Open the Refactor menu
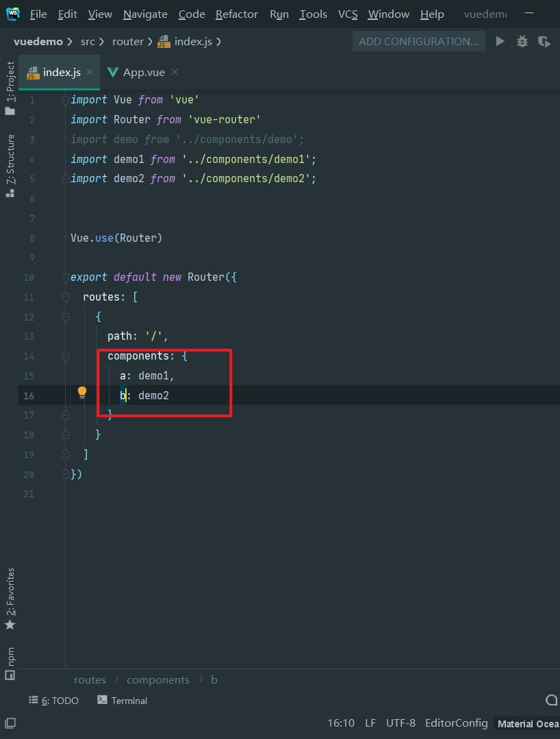 pyautogui.click(x=236, y=14)
